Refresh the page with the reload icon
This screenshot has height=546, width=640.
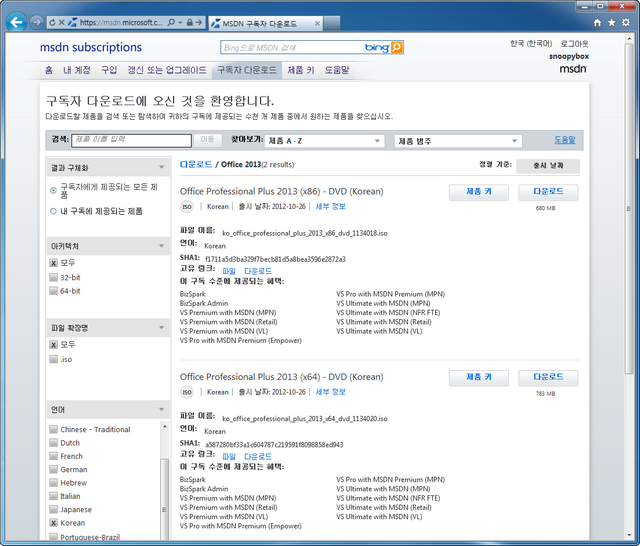pos(52,22)
